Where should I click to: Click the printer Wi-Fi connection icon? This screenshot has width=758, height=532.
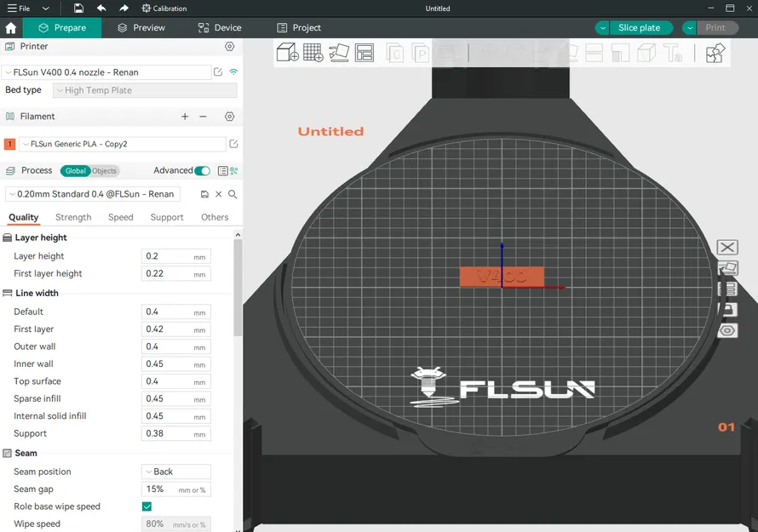233,72
